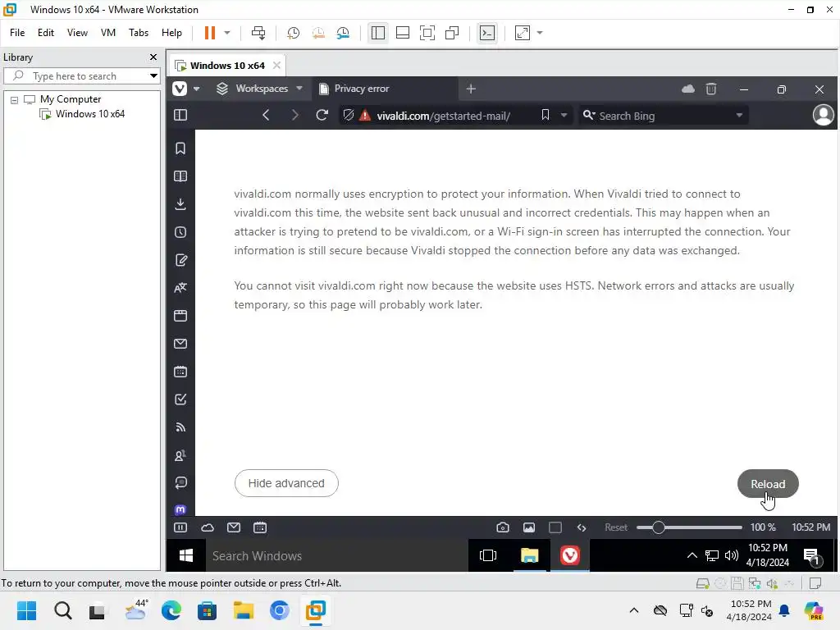Viewport: 840px width, 630px height.
Task: Open Vivaldi menu dropdown arrow
Action: (x=197, y=89)
